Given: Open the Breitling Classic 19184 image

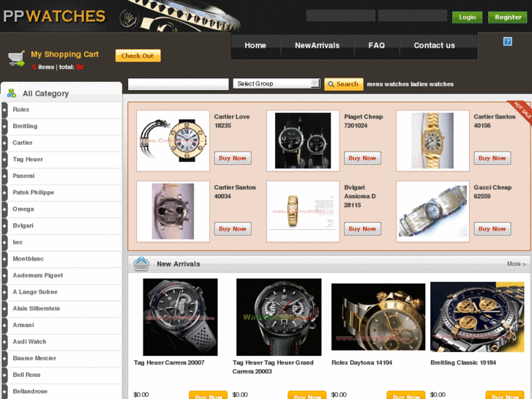Looking at the screenshot, I should click(477, 317).
